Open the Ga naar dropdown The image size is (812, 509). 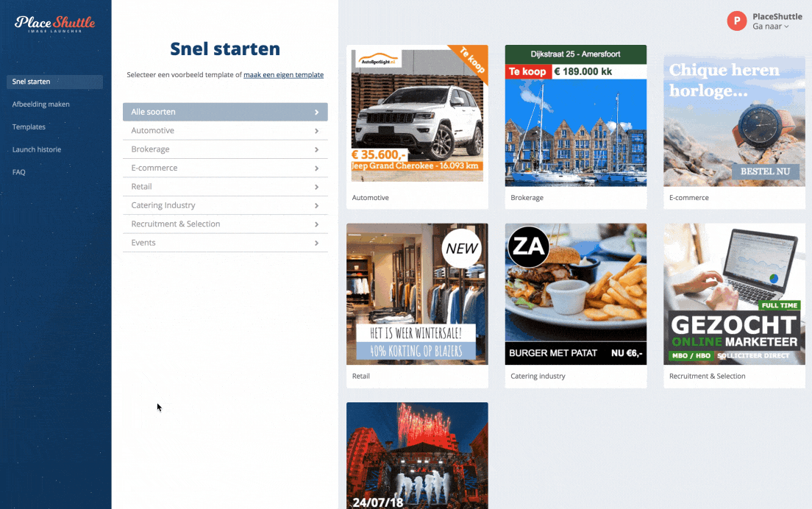(x=771, y=26)
